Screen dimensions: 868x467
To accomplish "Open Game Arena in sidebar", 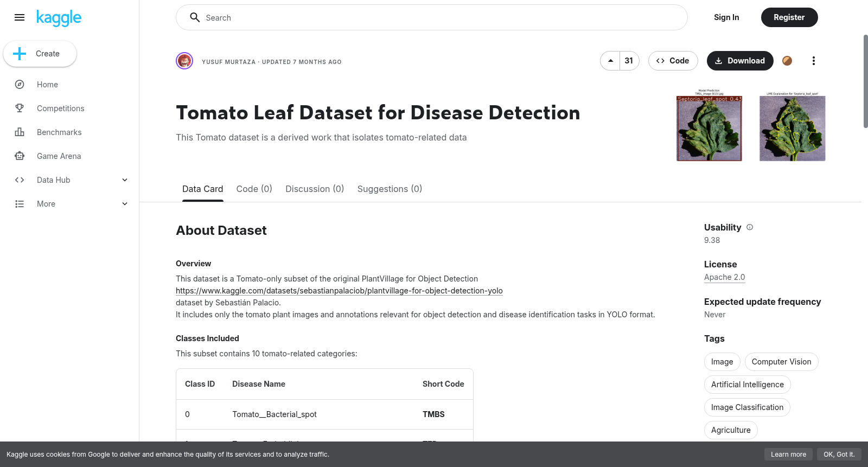I will pos(59,156).
